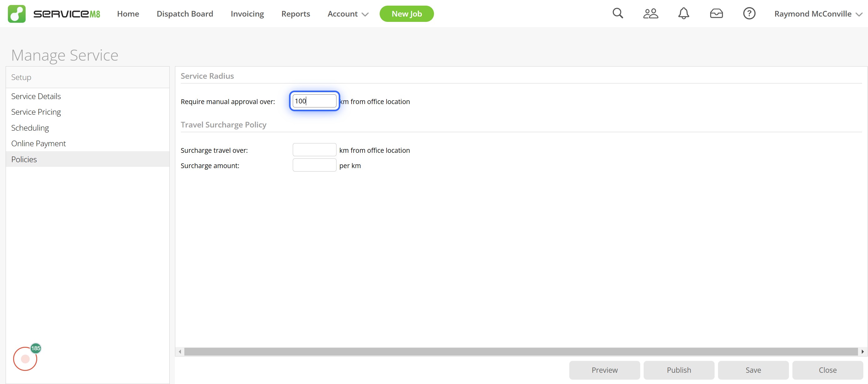Click the Close button

(x=827, y=370)
